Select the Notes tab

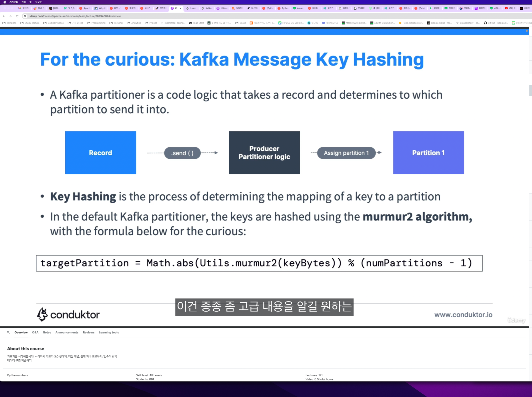[47, 332]
